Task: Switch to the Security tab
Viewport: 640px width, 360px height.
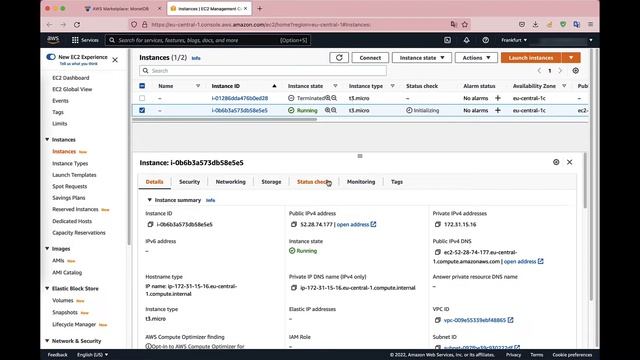Action: coord(189,182)
